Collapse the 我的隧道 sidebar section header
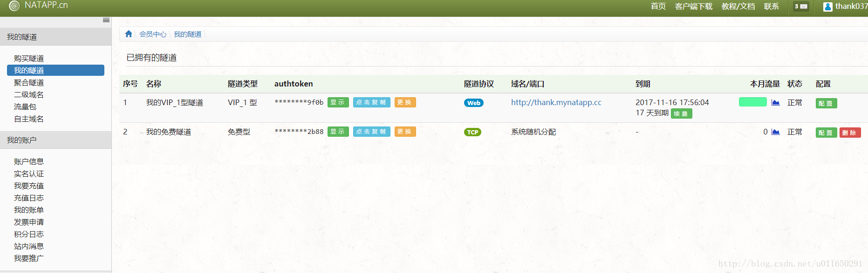The height and width of the screenshot is (273, 868). (21, 37)
